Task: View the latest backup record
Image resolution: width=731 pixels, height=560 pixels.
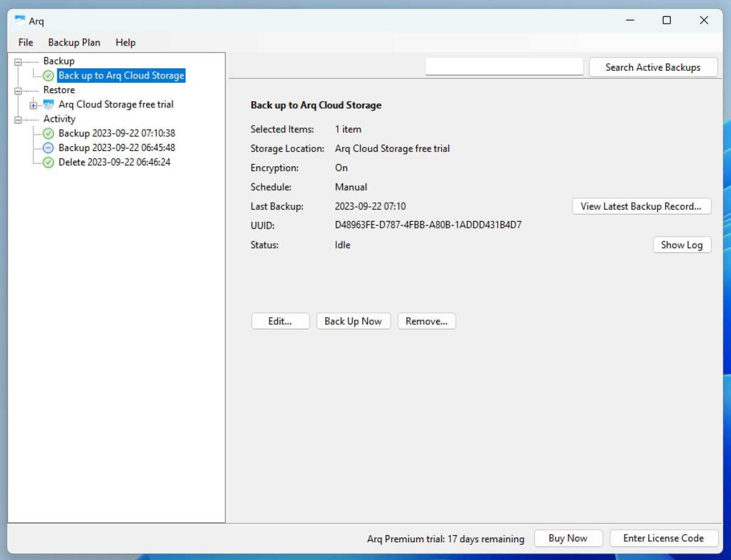Action: [x=641, y=206]
